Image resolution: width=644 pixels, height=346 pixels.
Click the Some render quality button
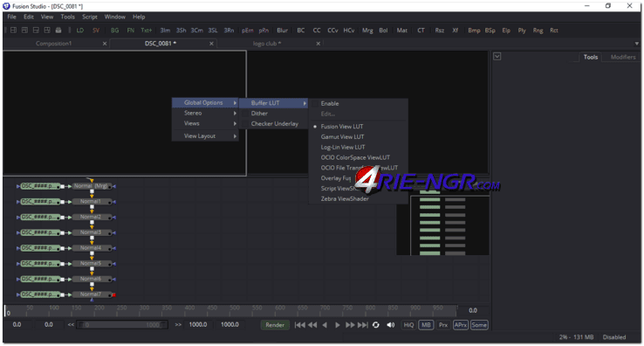click(x=479, y=325)
